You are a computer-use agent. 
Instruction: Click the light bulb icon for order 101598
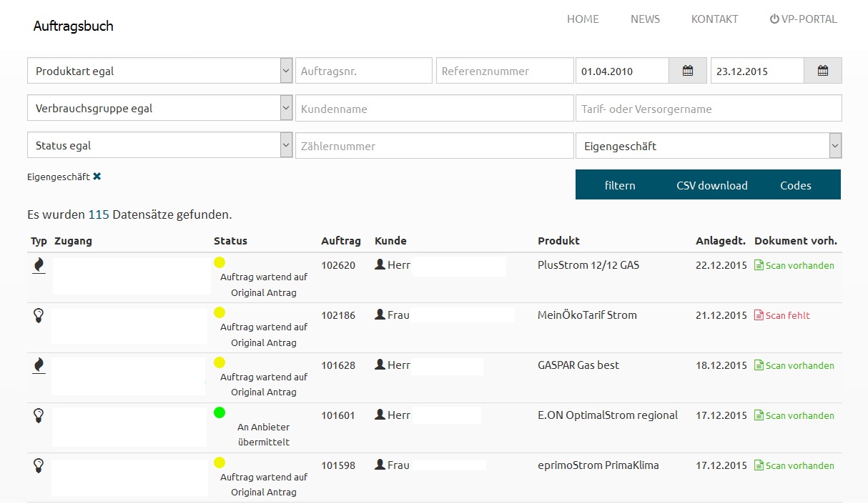click(x=39, y=465)
